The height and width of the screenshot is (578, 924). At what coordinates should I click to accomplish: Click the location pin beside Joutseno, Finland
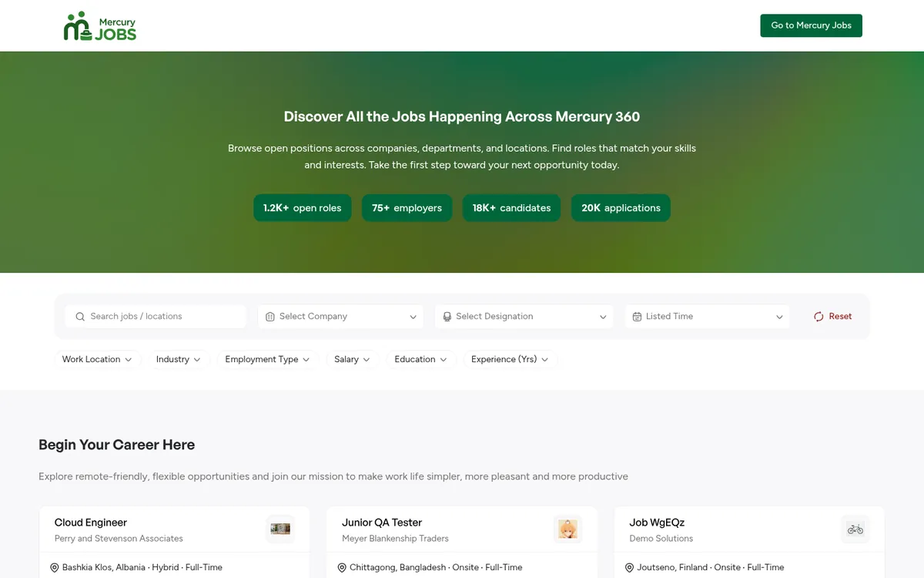pos(629,568)
